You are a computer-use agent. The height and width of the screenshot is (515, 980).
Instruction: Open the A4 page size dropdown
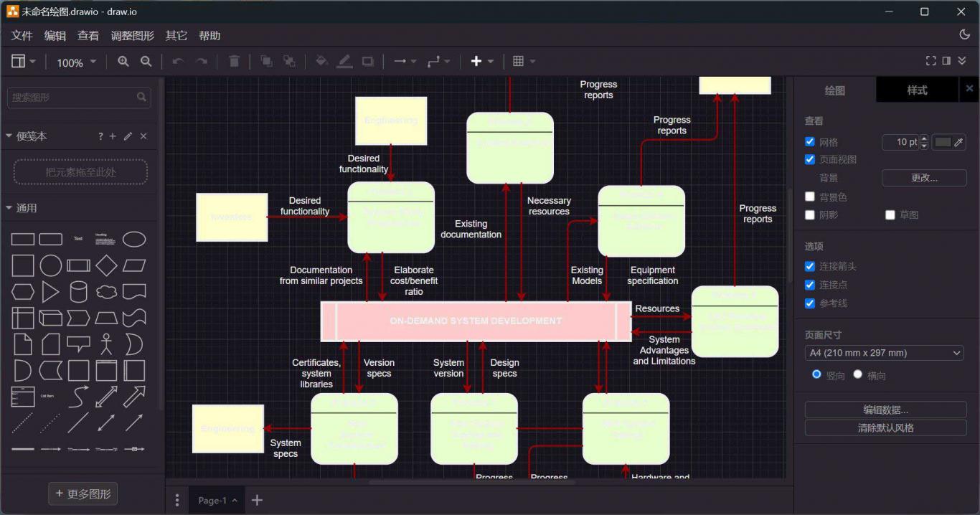884,353
